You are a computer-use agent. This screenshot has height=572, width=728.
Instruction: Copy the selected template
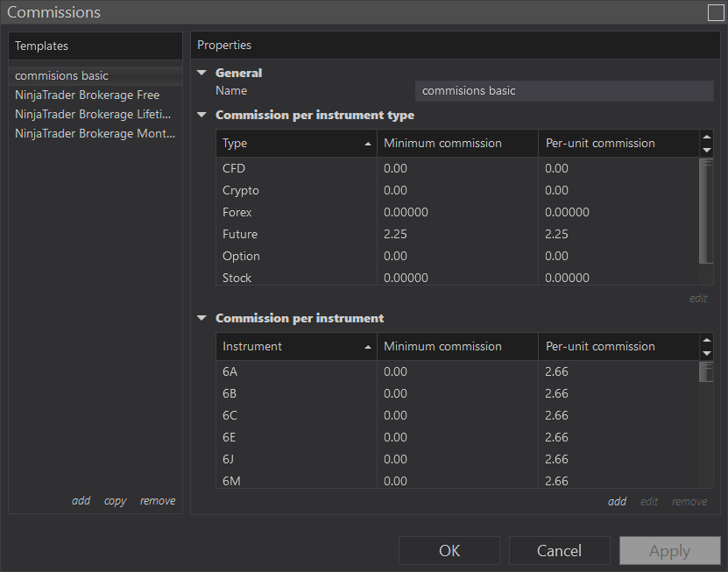[115, 501]
